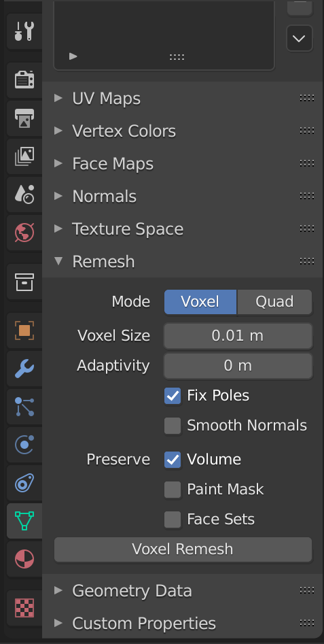Click the Voxel Size value field
This screenshot has width=324, height=644.
pos(238,335)
